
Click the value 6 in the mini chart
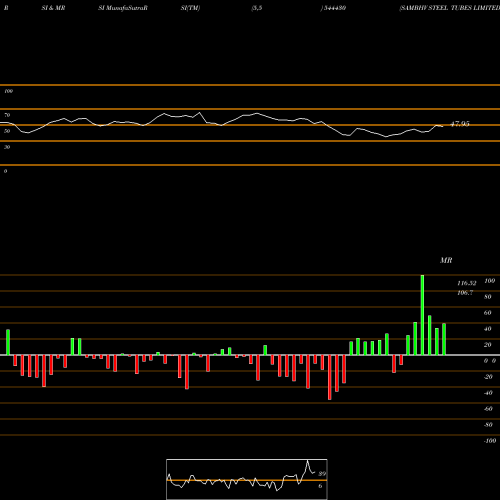click(320, 486)
